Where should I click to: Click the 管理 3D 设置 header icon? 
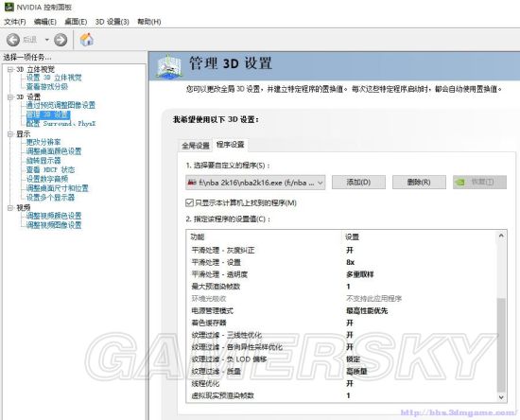[x=169, y=66]
